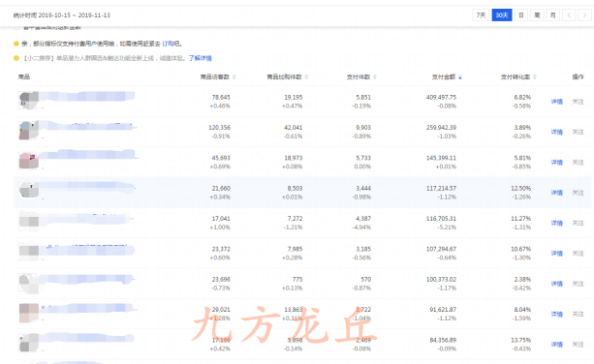The width and height of the screenshot is (594, 364).
Task: Click 关注 for row with 100,373.02
Action: point(578,284)
